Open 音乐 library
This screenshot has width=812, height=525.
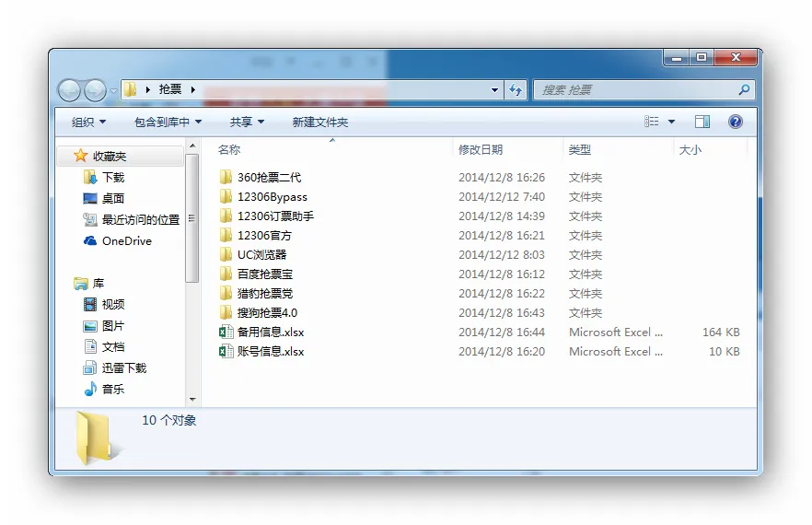click(x=113, y=390)
